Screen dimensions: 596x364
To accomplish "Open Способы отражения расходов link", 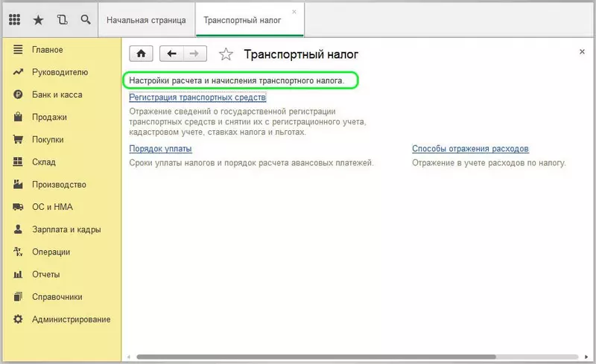I will (470, 149).
